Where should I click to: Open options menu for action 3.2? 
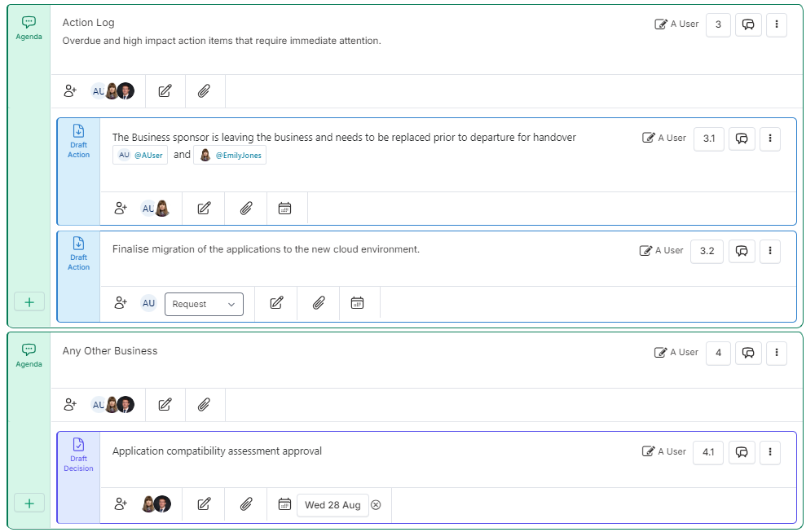(769, 251)
